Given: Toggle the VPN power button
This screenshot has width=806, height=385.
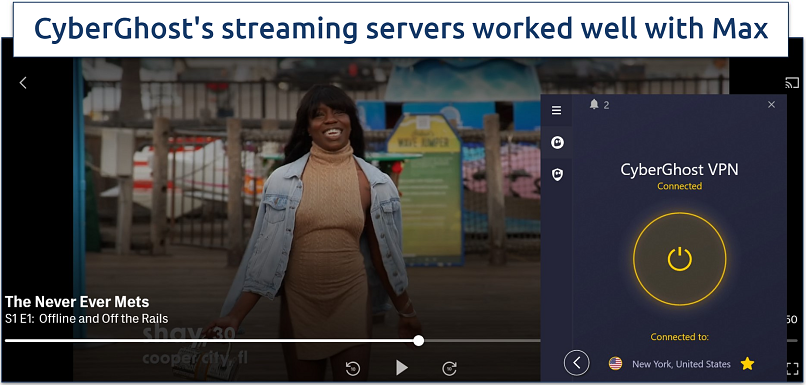Looking at the screenshot, I should click(680, 259).
